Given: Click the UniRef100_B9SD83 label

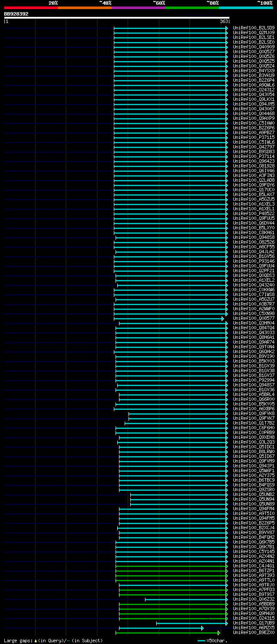Looking at the screenshot, I should point(254,151).
